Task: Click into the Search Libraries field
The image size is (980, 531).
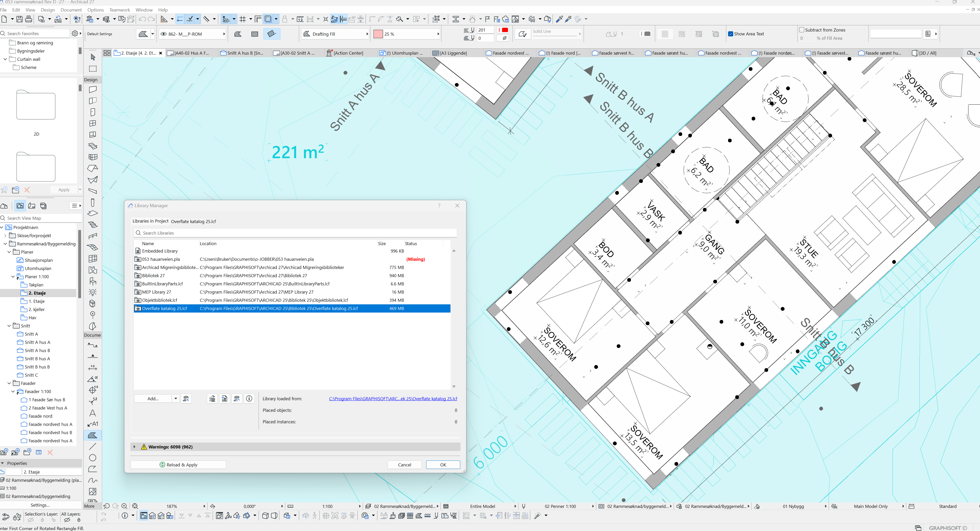Action: click(295, 233)
